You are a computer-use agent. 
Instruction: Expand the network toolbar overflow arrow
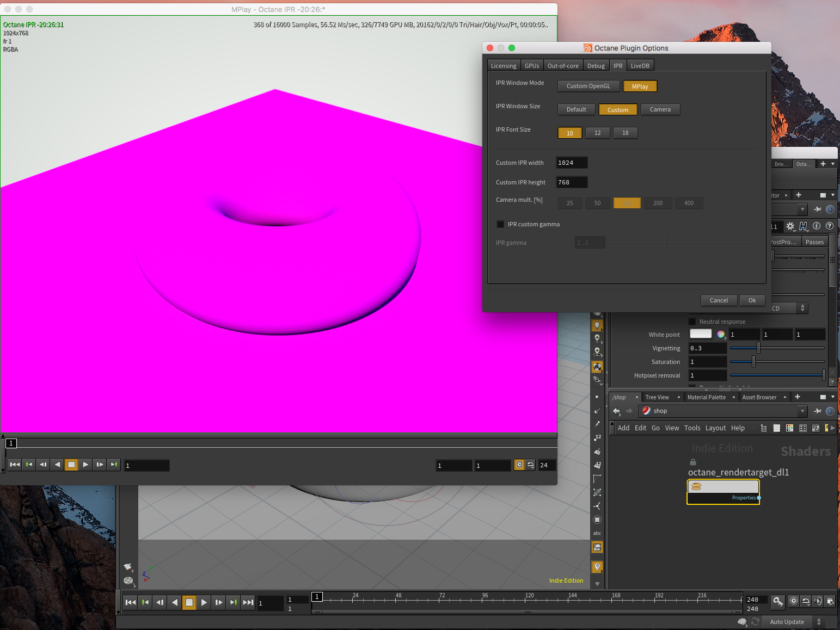(x=833, y=428)
